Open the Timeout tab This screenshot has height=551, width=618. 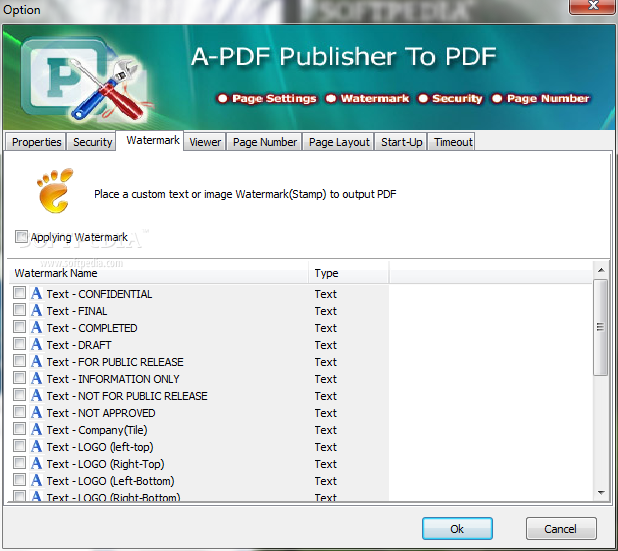pos(453,142)
